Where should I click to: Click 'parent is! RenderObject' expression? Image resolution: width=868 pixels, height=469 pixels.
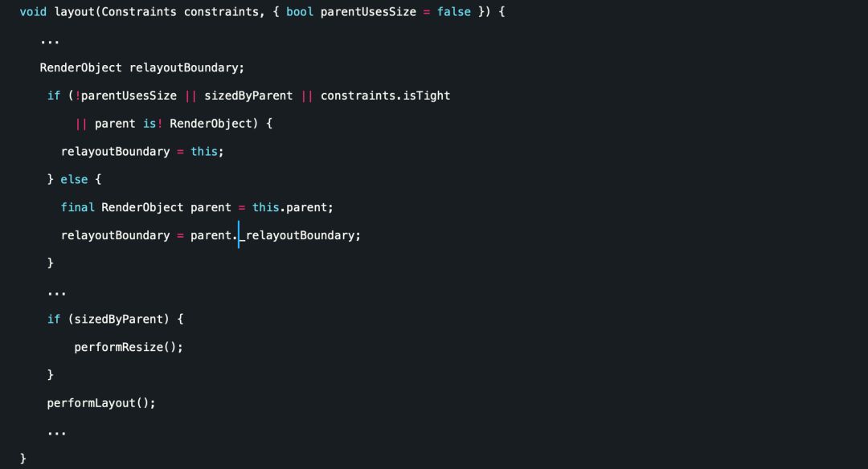(174, 124)
